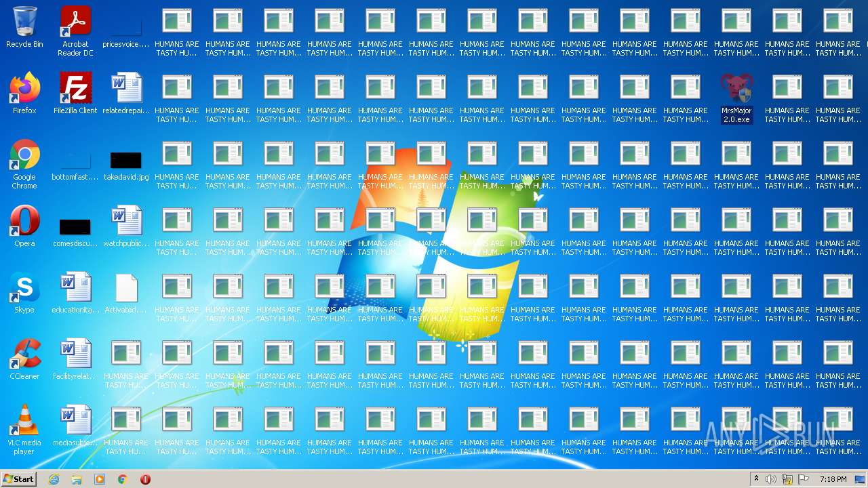Select the Firefox desktop shortcut
Screen dimensions: 868x488
pyautogui.click(x=24, y=94)
